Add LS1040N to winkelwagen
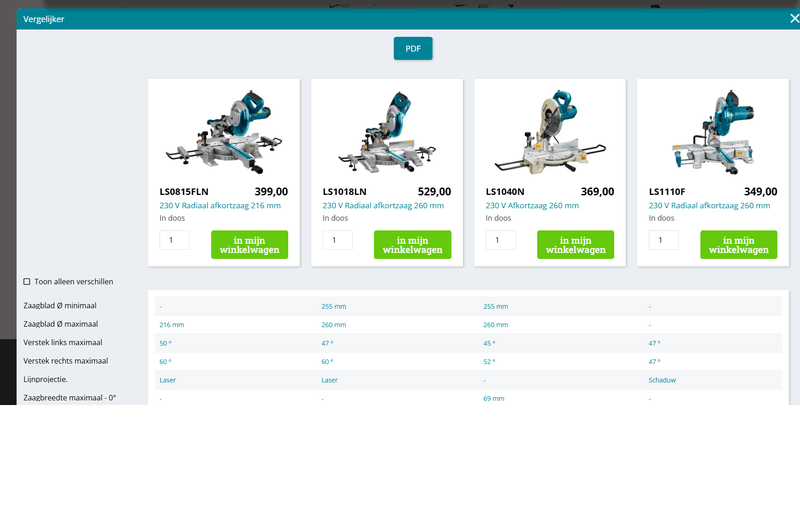This screenshot has width=800, height=517. (576, 244)
